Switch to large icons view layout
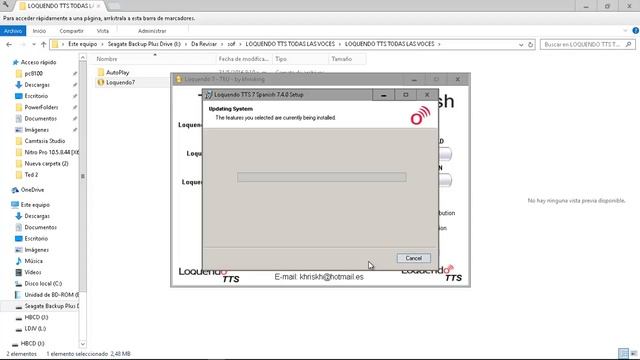This screenshot has height=360, width=640. coord(633,353)
